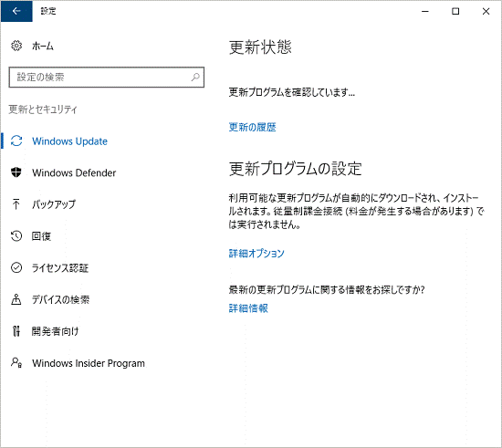Open デバイスの検索 section
The image size is (502, 448).
click(60, 299)
